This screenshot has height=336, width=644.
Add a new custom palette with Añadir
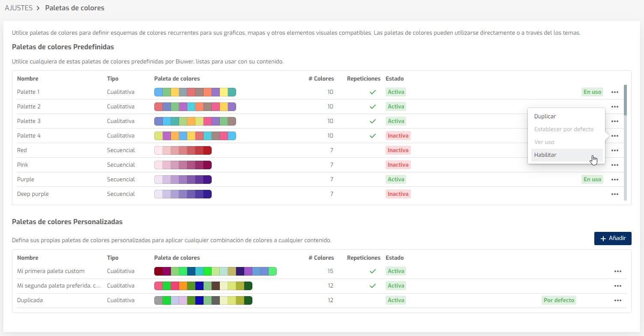[x=613, y=238]
